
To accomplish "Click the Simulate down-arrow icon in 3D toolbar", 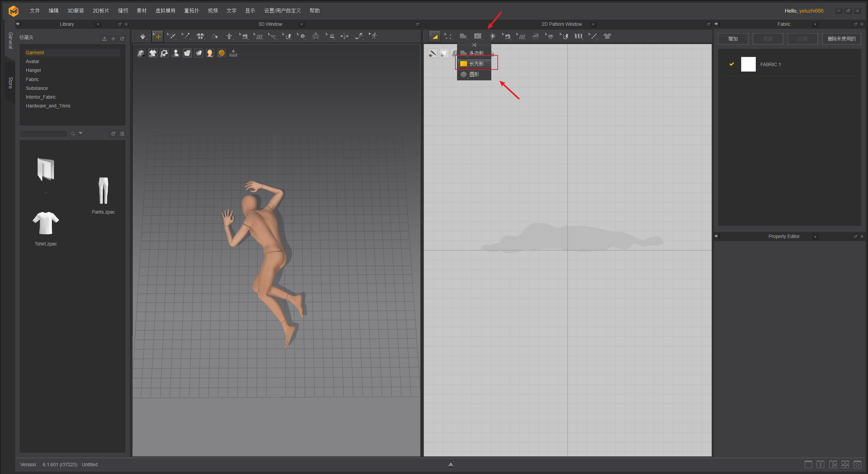I will 143,36.
